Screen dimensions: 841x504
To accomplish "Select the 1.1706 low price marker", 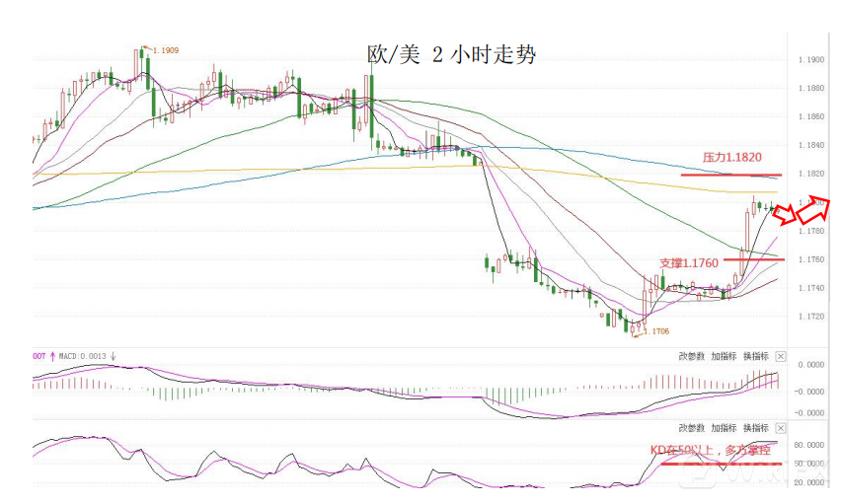I will (x=654, y=331).
